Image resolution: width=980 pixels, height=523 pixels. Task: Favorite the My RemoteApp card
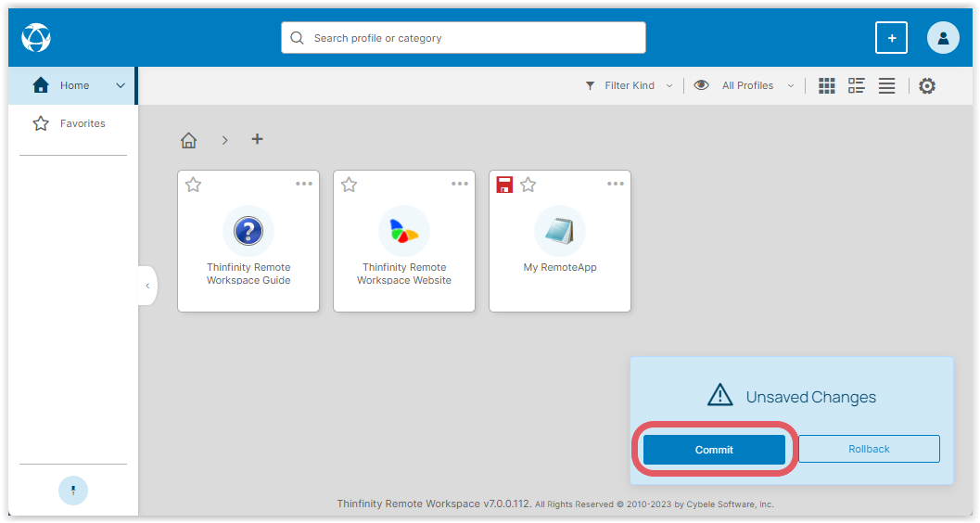click(x=528, y=185)
